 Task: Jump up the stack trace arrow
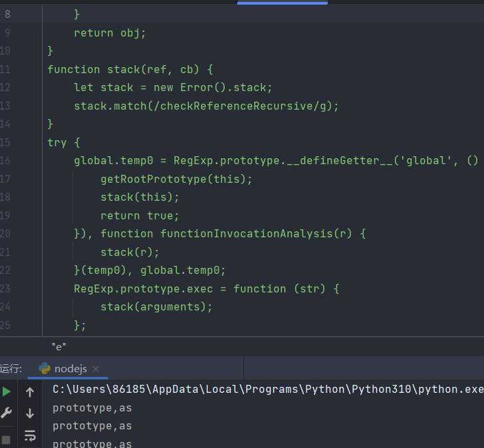30,392
